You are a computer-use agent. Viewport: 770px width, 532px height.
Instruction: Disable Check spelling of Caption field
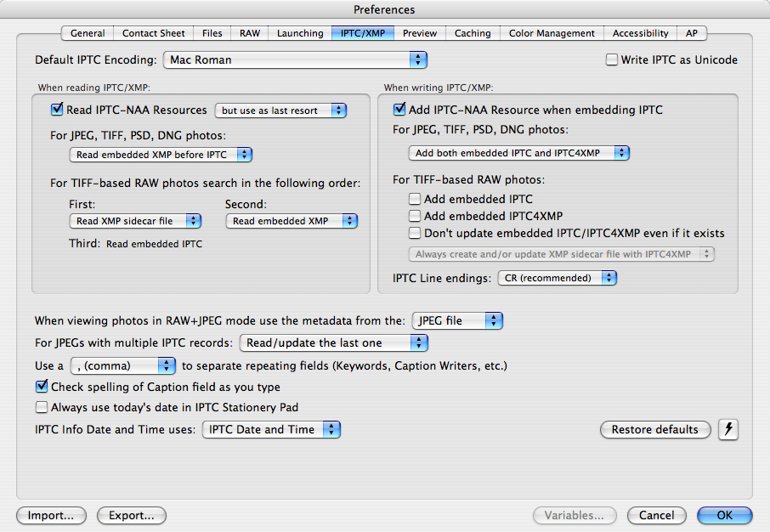pos(42,387)
